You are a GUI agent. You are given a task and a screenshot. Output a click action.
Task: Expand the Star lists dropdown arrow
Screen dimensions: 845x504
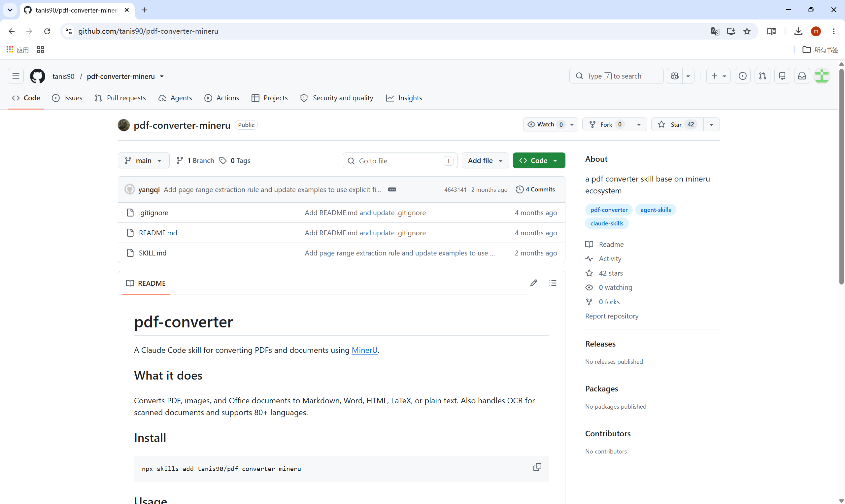coord(712,124)
